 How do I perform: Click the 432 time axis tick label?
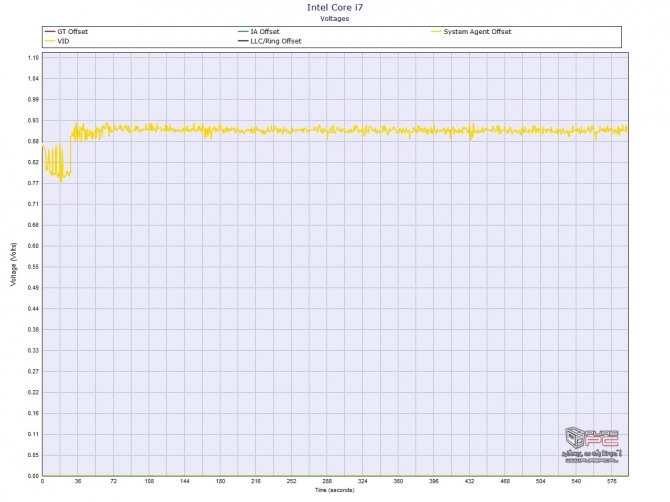tap(469, 481)
